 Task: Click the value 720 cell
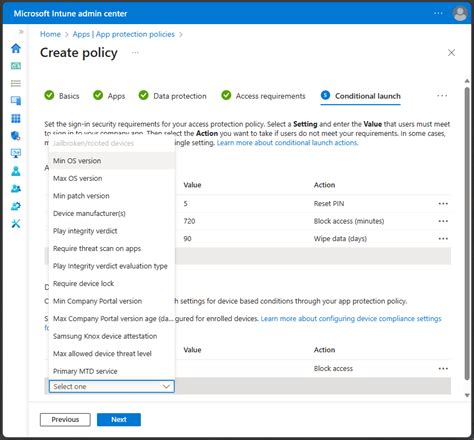click(189, 221)
